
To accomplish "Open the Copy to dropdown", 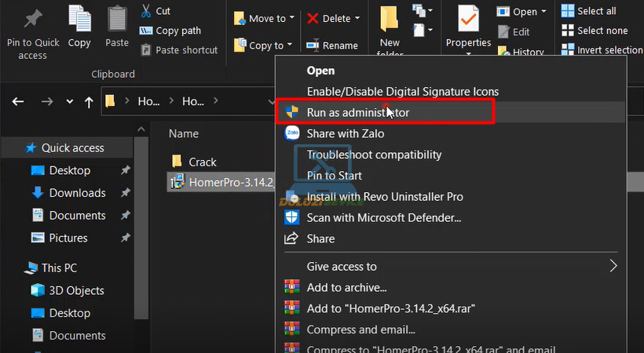I will tap(263, 45).
